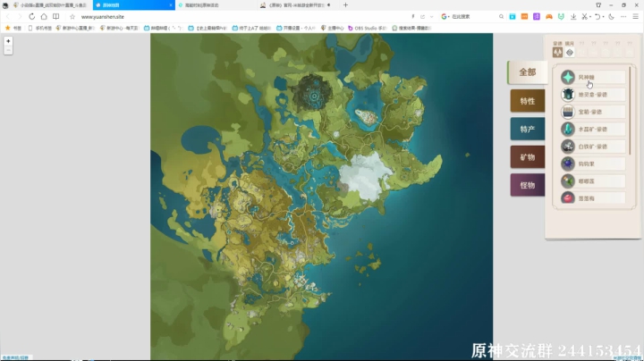This screenshot has width=644, height=361.
Task: Open the 矿物 category tab
Action: pyautogui.click(x=528, y=157)
